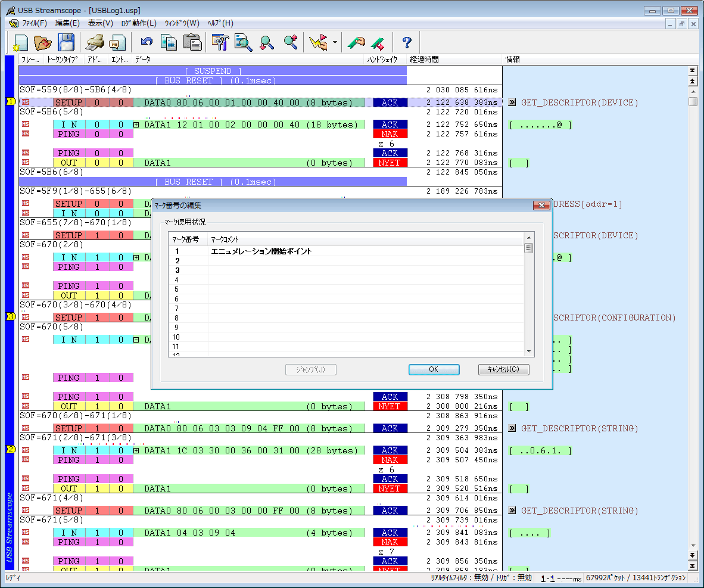
Task: Open Find with the magnifier page icon
Action: click(243, 43)
